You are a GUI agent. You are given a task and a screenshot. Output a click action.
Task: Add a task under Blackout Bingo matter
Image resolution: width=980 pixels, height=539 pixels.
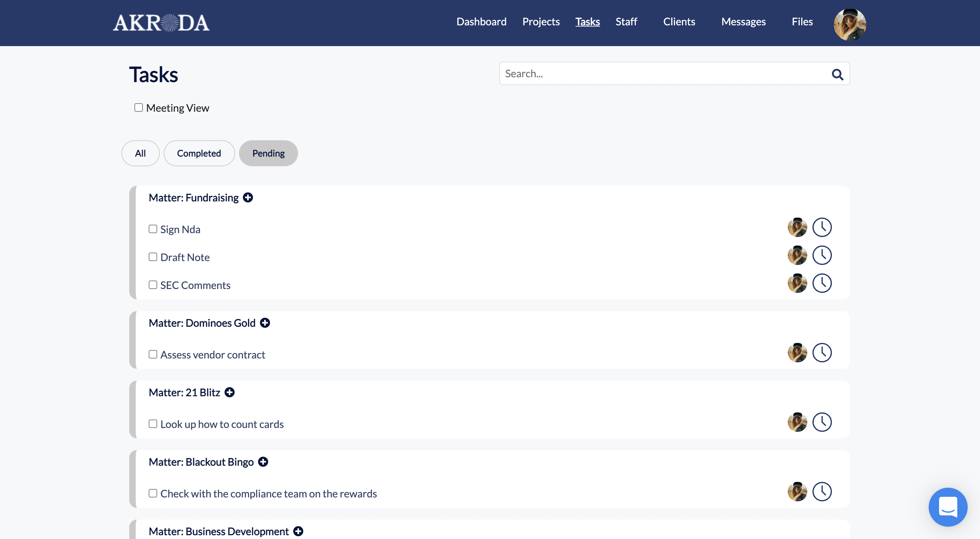coord(263,461)
